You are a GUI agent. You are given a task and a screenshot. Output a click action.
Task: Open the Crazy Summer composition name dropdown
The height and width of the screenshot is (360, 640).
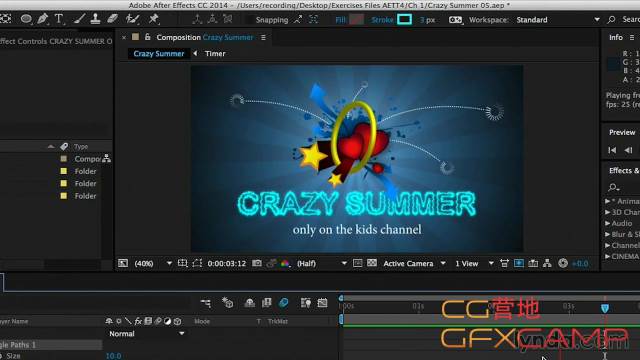(x=228, y=38)
